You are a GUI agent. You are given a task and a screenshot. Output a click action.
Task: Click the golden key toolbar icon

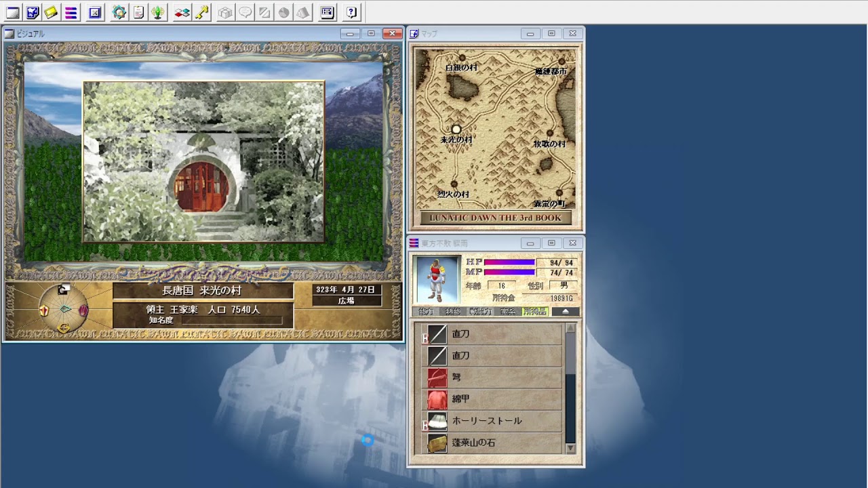point(201,12)
